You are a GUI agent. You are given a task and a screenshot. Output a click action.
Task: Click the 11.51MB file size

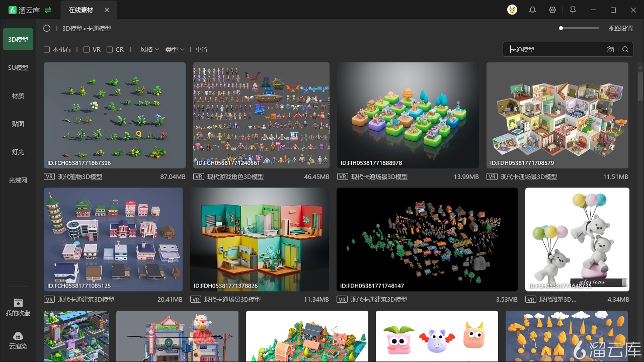click(616, 177)
